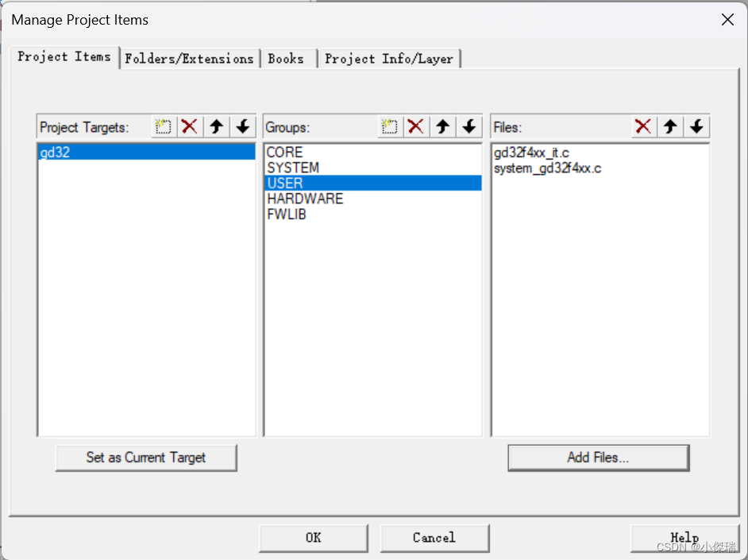Close the Manage Project Items window
Viewport: 748px width, 560px height.
click(727, 20)
